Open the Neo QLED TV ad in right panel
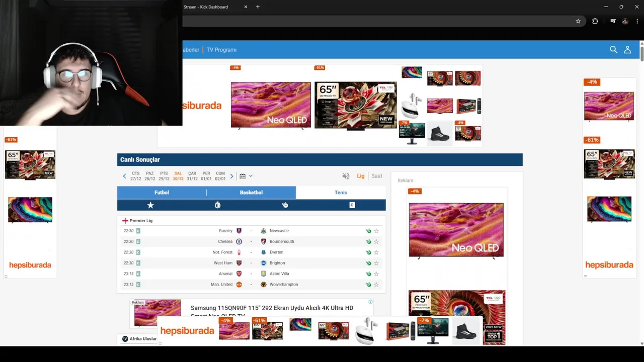Image resolution: width=644 pixels, height=362 pixels. point(456,230)
